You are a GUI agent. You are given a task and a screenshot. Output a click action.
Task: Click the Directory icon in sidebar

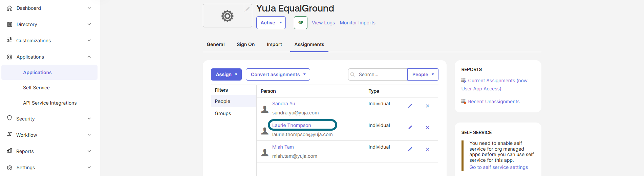coord(9,24)
